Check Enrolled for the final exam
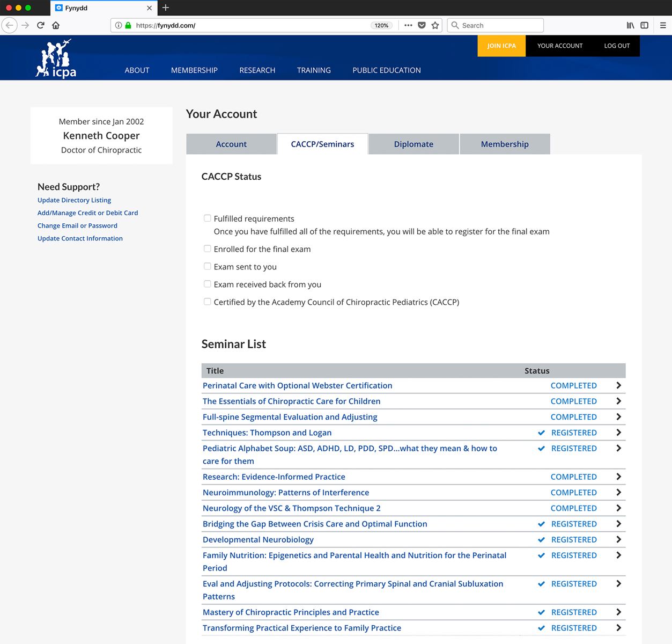 (x=207, y=248)
